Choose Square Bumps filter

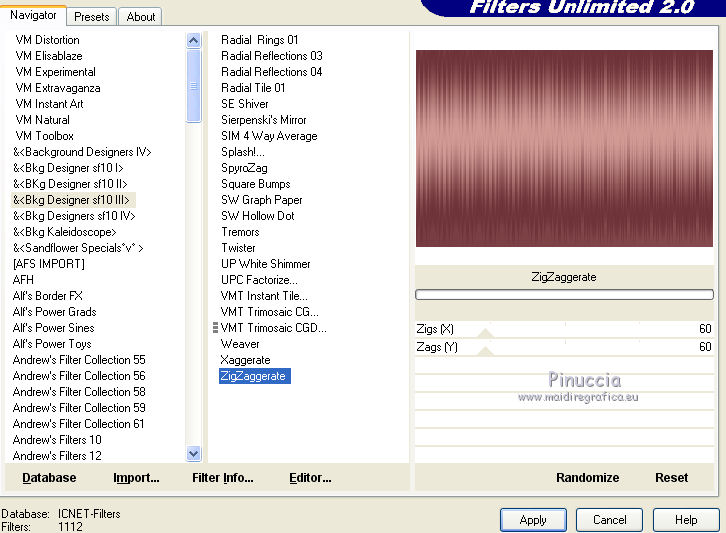[256, 184]
